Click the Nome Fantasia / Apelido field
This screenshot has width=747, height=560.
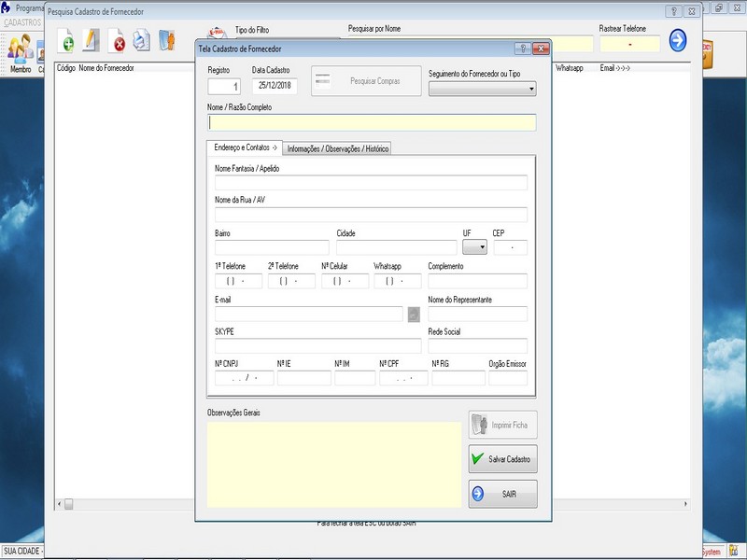(371, 183)
